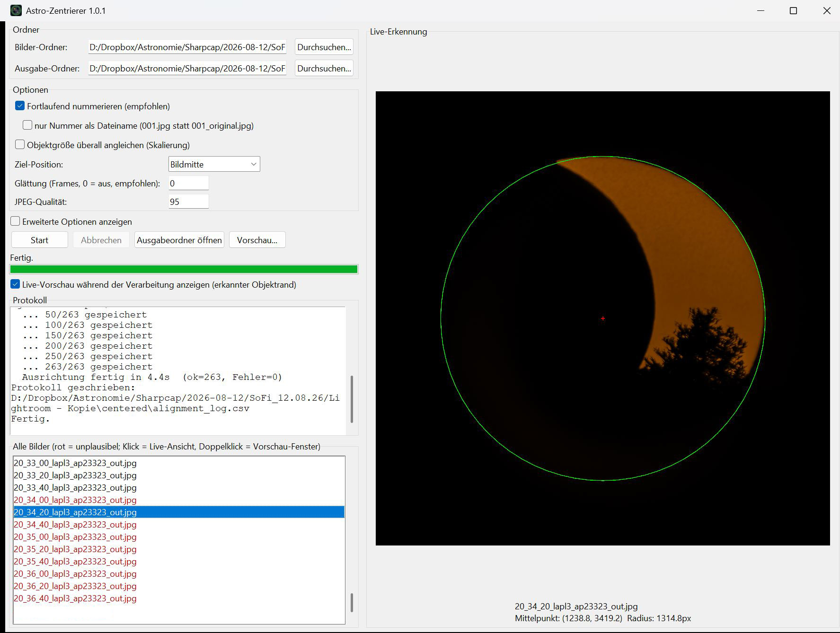Screen dimensions: 840x633
Task: Select red entry 20_35_20_lapl3_ap23323_out.jpg
Action: coord(179,549)
